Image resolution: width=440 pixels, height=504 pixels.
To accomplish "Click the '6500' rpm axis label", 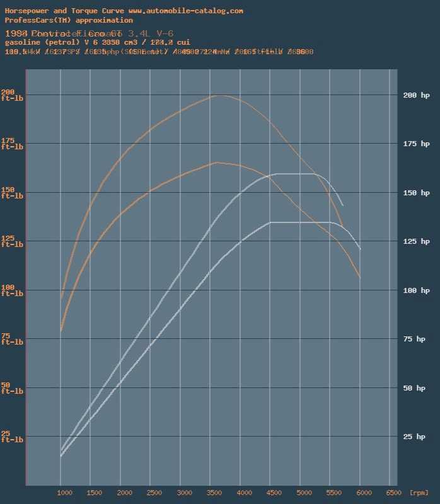I will 394,493.
